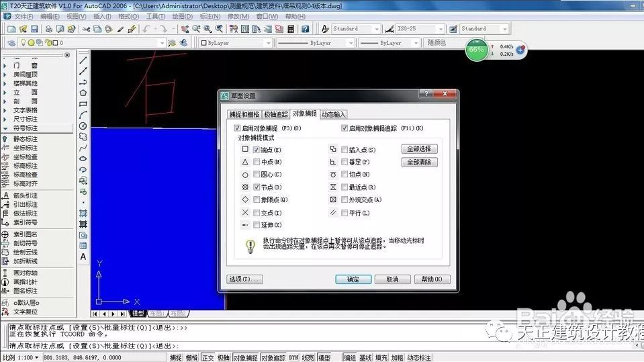Click 文字复位 in the side panel

click(25, 312)
